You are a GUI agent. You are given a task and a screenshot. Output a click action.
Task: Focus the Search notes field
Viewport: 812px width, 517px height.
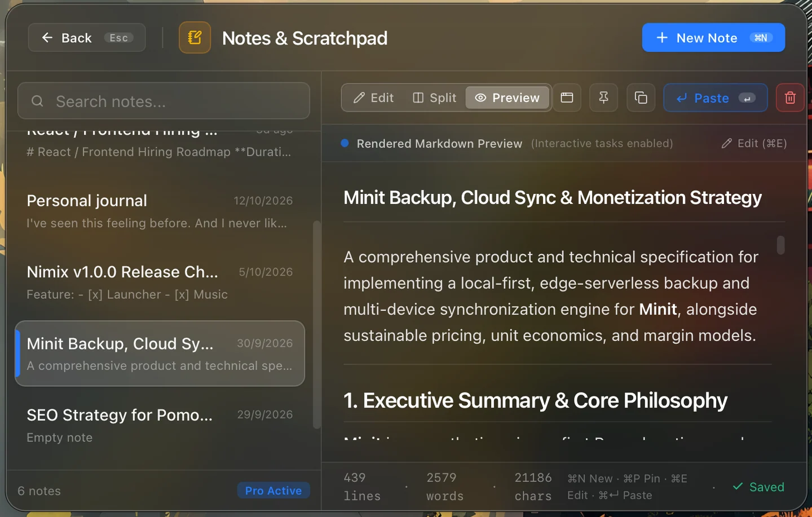click(x=164, y=101)
